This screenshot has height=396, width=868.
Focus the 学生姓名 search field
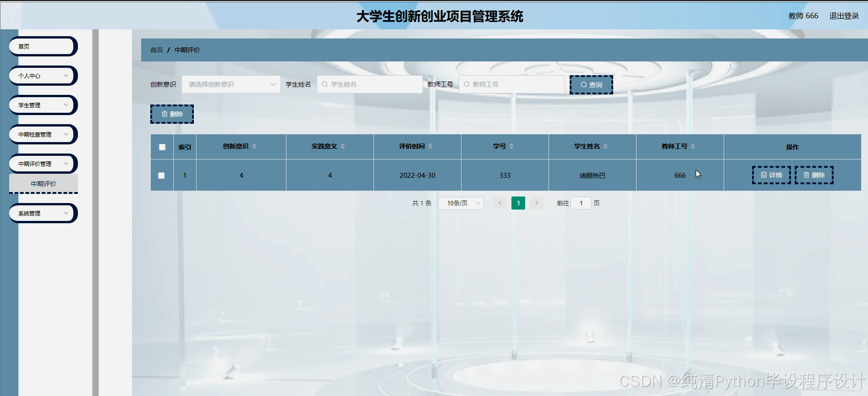tap(370, 84)
